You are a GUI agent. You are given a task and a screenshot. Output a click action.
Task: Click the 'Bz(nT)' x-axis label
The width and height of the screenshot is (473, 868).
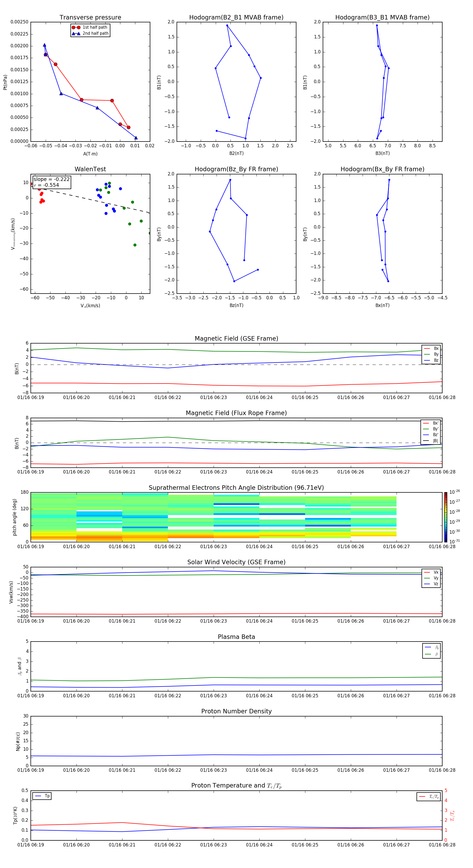coord(236,305)
